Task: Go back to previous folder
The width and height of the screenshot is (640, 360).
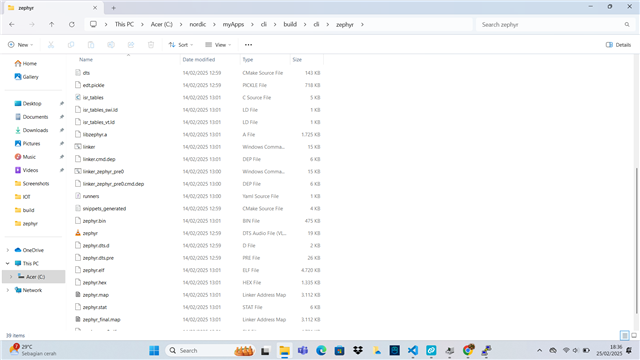Action: (12, 24)
